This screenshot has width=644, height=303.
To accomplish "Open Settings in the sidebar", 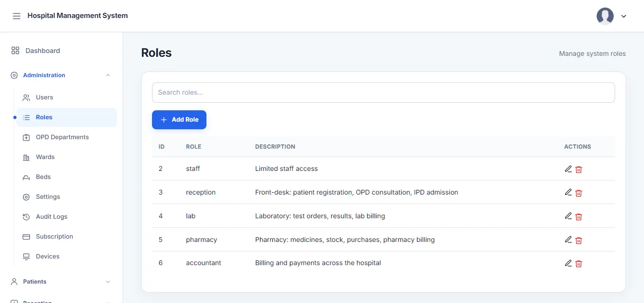I will coord(67,197).
